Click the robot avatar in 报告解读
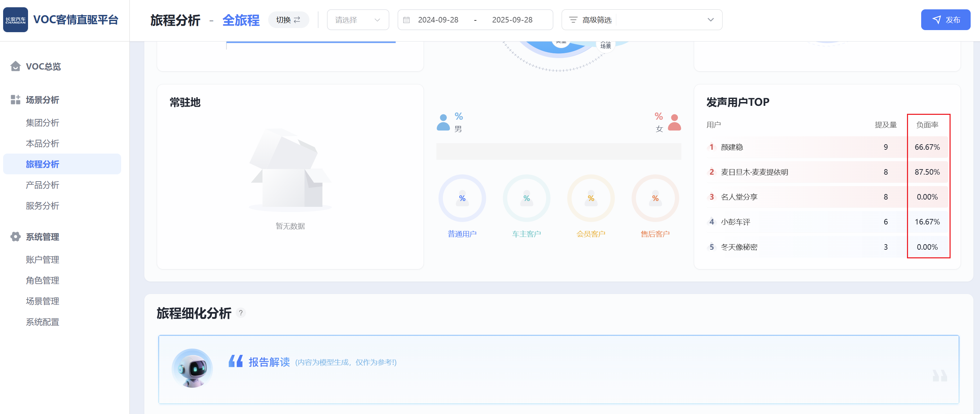 pyautogui.click(x=192, y=368)
